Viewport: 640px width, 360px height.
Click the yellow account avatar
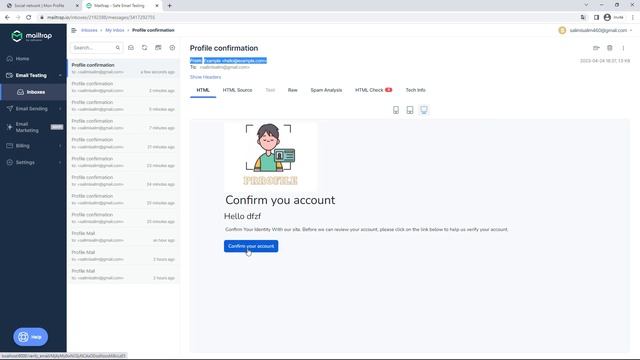(562, 31)
